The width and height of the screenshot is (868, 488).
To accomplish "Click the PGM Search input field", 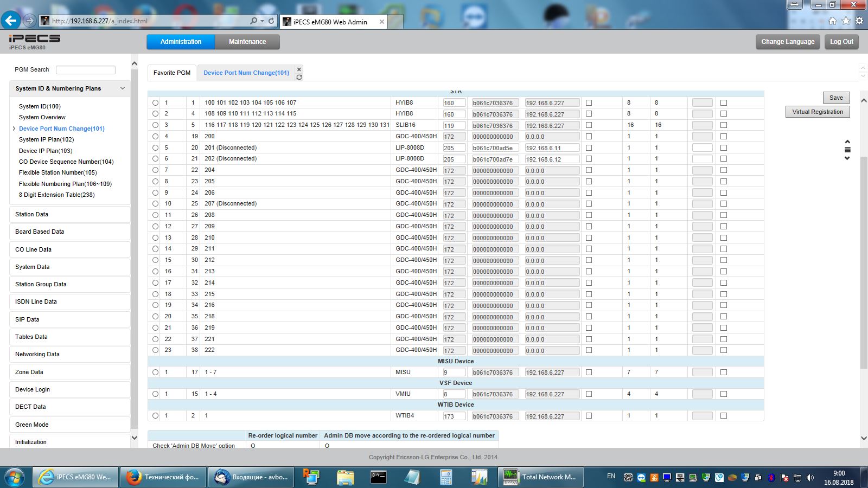I will pos(86,70).
